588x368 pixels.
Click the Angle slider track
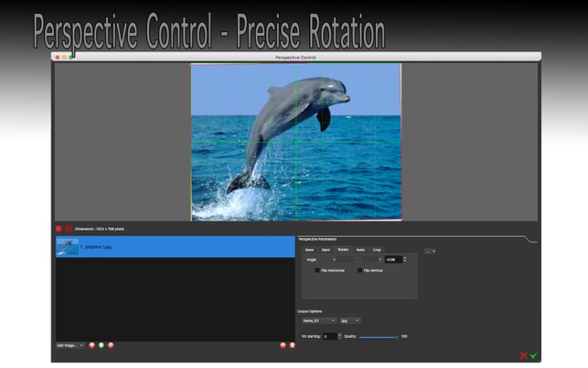pos(358,259)
